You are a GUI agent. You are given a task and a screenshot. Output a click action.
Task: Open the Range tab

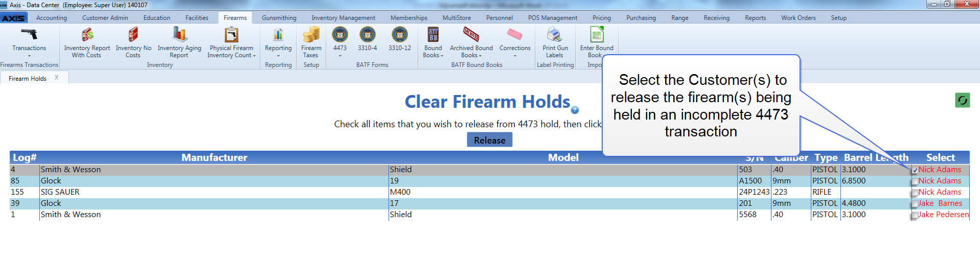click(680, 18)
